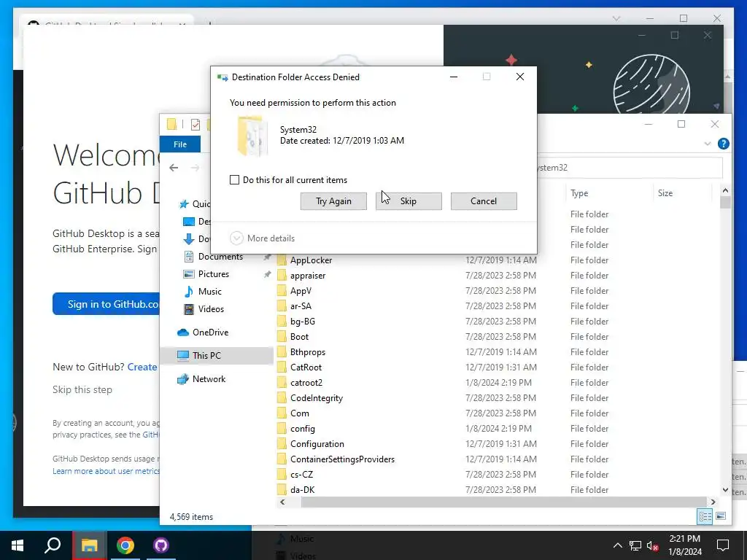Select the catroot2 folder

tap(306, 383)
